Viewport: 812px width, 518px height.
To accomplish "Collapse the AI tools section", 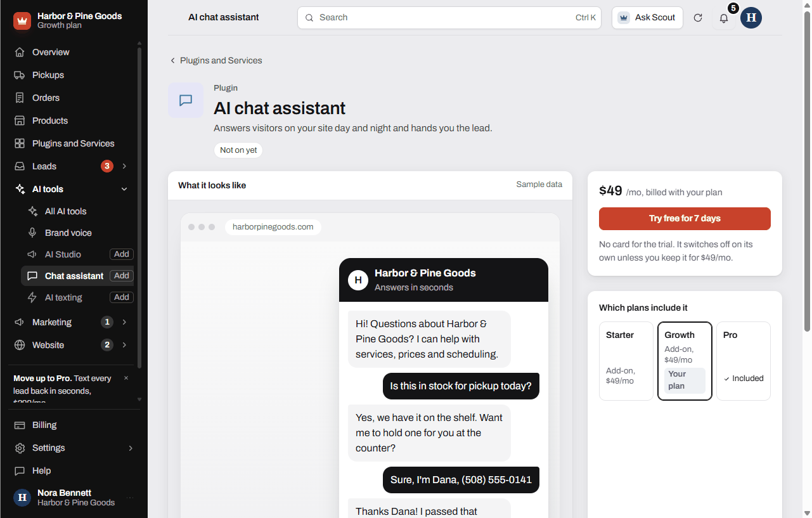I will coord(124,189).
